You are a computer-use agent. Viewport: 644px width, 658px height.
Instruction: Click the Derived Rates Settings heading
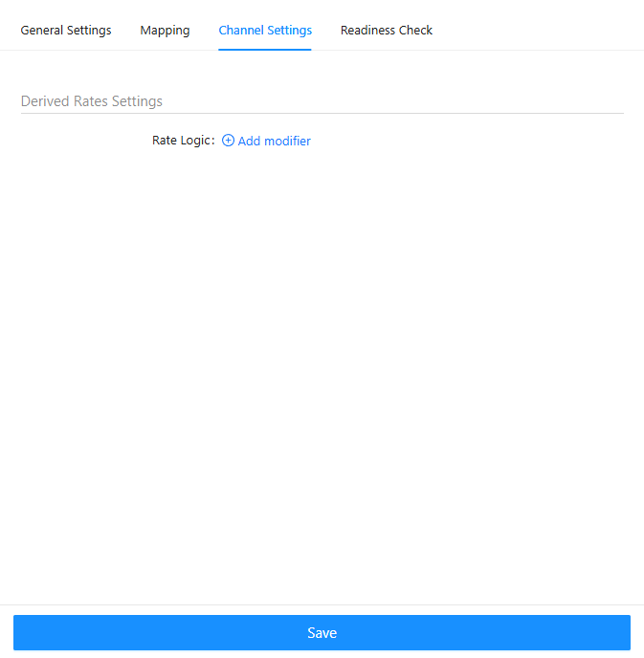[x=92, y=101]
